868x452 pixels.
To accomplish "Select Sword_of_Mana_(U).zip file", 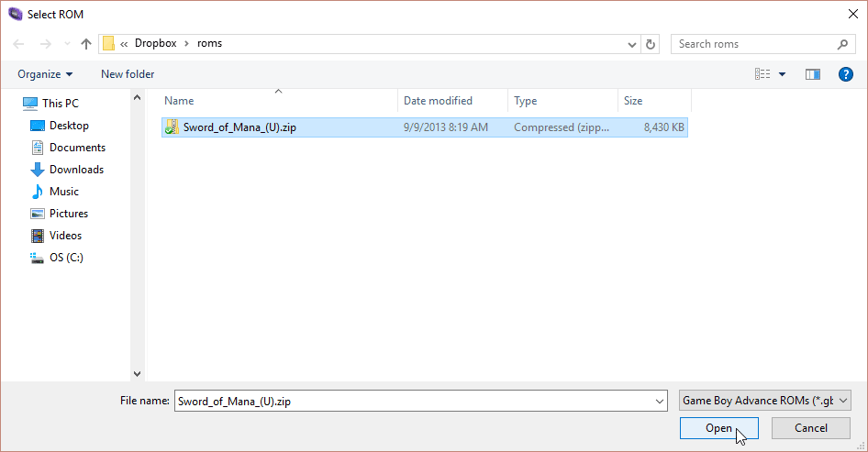I will (x=425, y=127).
